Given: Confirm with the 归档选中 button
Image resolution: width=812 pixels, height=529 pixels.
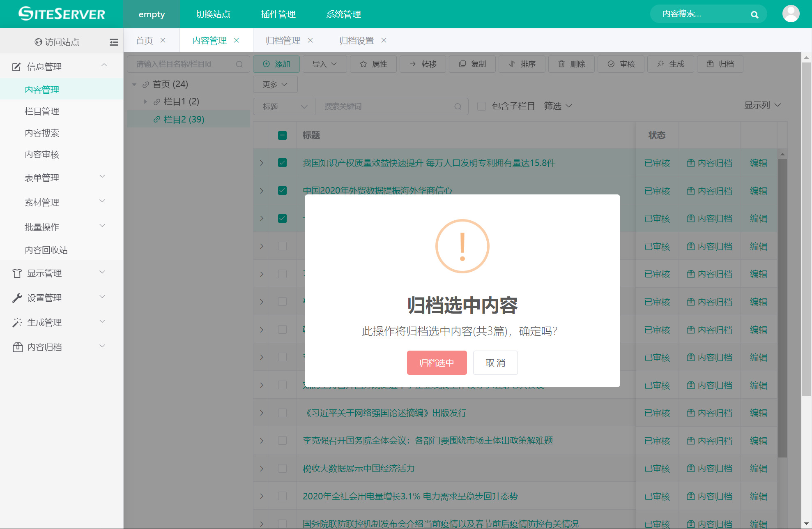Looking at the screenshot, I should (x=437, y=363).
